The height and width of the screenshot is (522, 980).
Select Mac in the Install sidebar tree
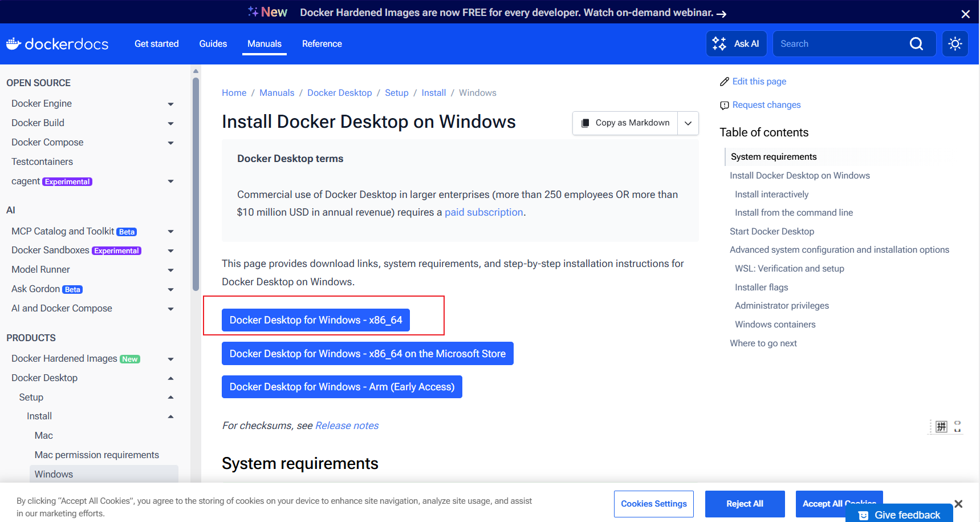pyautogui.click(x=43, y=436)
